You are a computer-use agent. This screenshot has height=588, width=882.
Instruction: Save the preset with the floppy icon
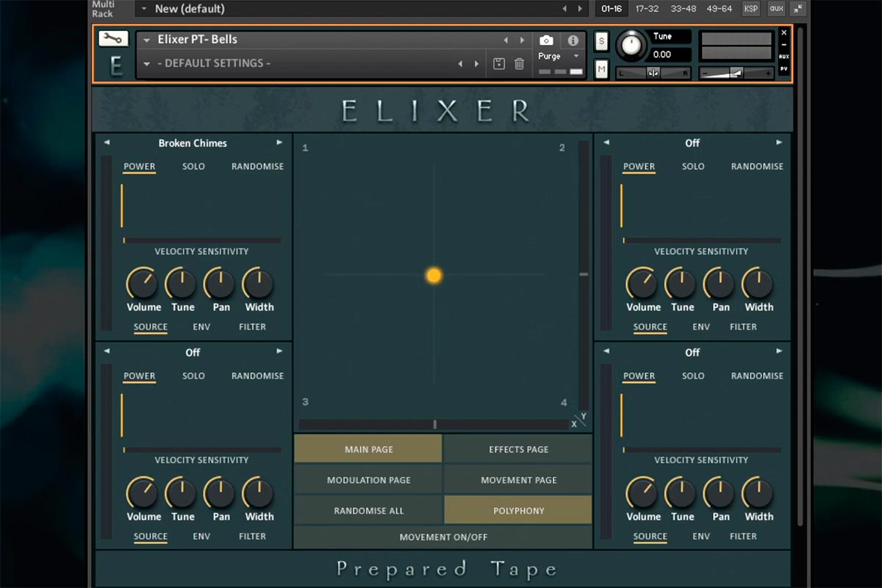[499, 64]
